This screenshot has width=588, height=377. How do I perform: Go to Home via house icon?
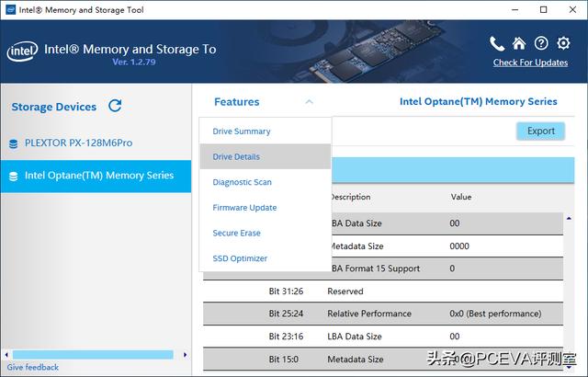coord(519,43)
